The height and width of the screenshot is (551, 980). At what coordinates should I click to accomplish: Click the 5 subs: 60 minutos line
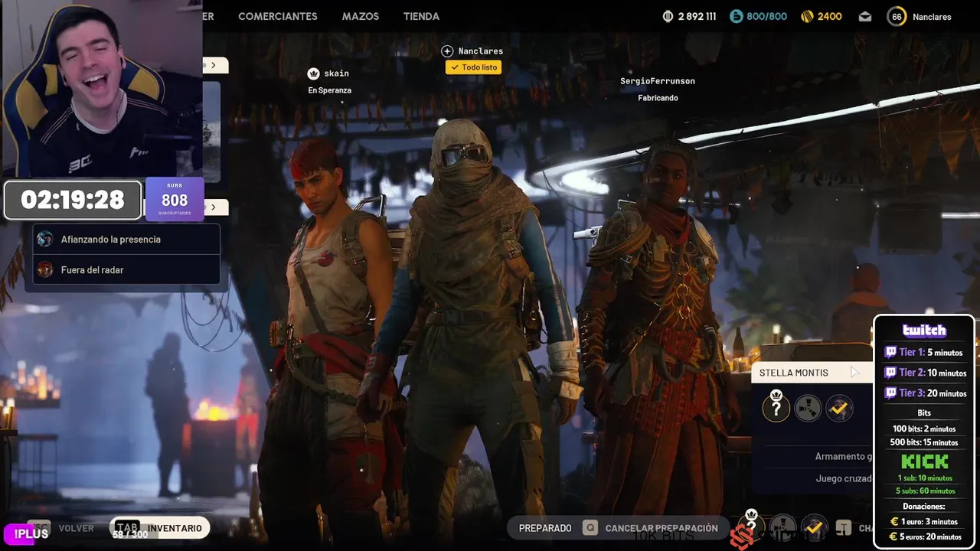[924, 491]
